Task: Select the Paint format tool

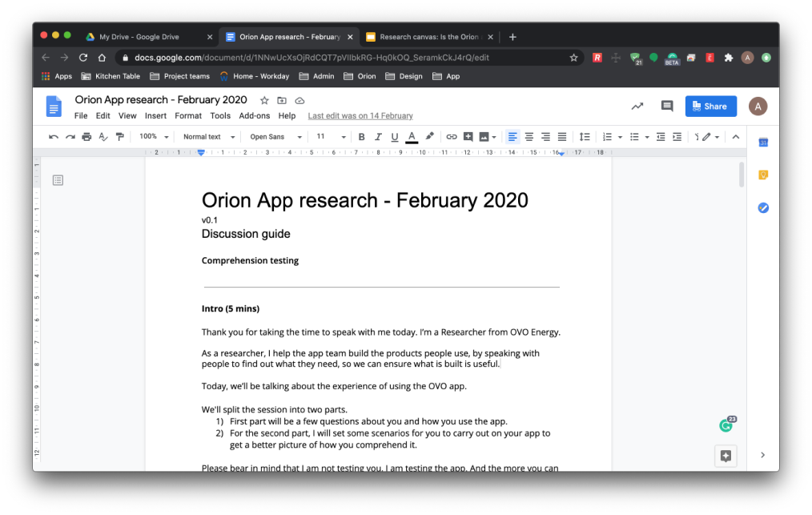Action: 120,137
